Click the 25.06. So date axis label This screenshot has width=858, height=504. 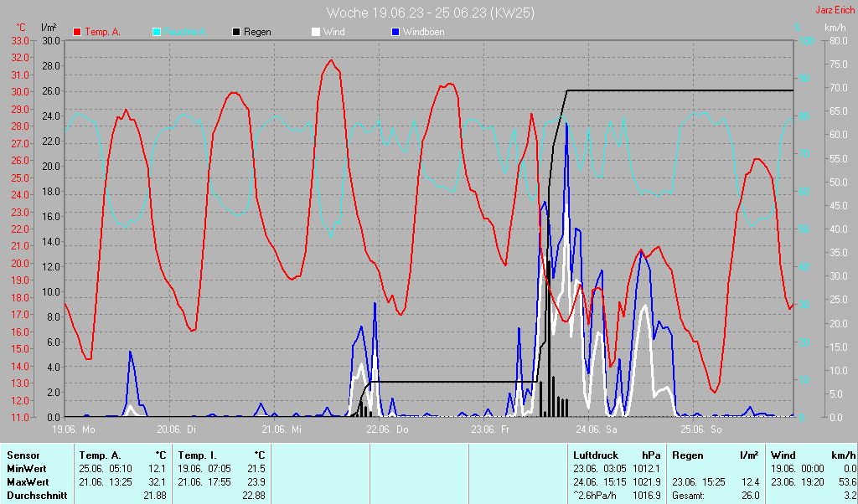700,429
